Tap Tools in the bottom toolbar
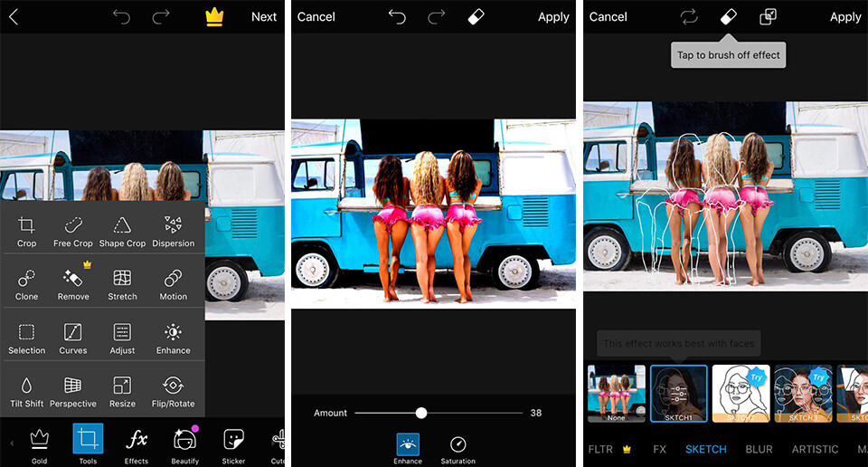The height and width of the screenshot is (467, 868). click(88, 444)
